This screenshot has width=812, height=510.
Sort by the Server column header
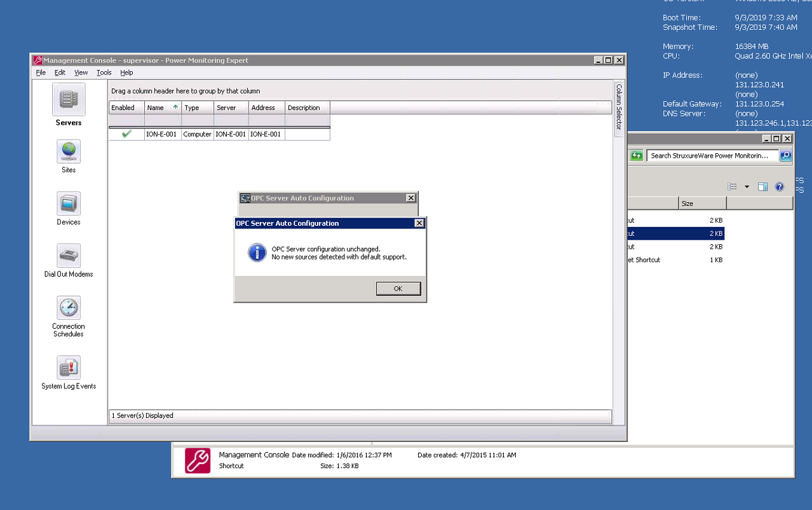pos(231,107)
